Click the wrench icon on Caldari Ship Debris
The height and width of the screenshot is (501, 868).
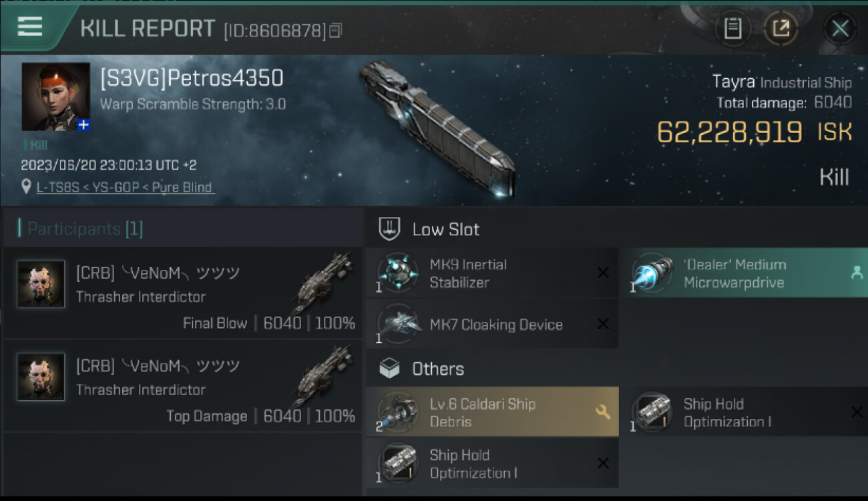coord(603,412)
